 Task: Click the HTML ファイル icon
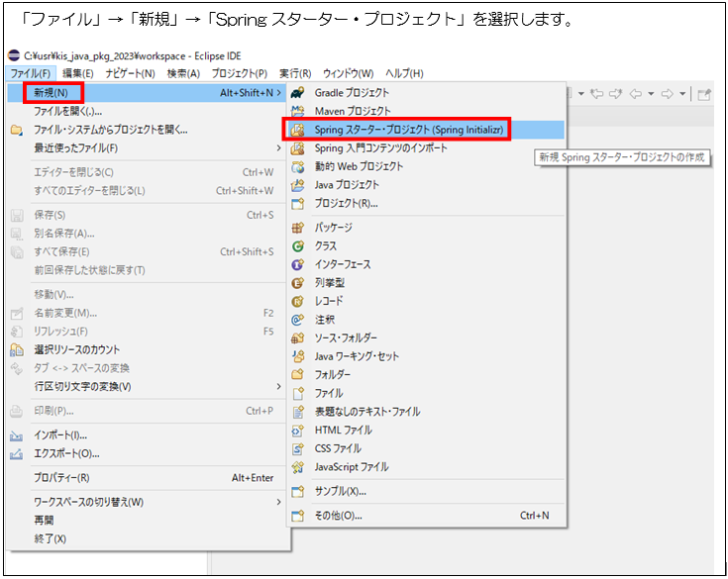coord(297,431)
